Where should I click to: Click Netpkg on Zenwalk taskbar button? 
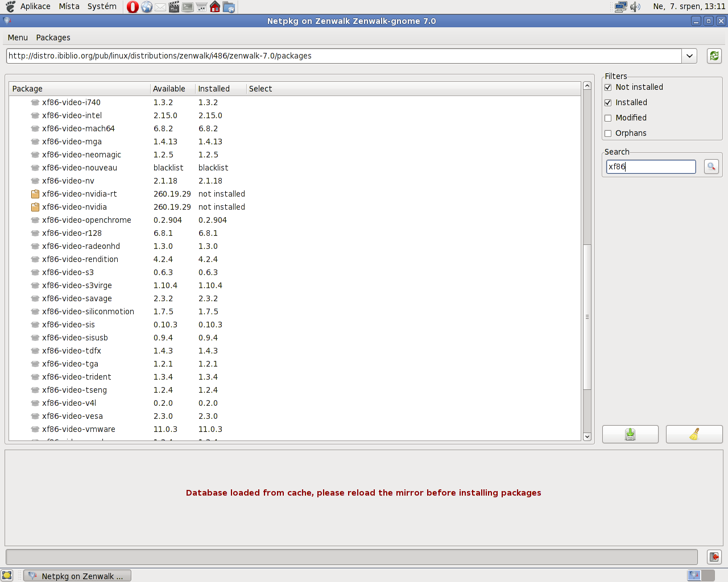(78, 576)
